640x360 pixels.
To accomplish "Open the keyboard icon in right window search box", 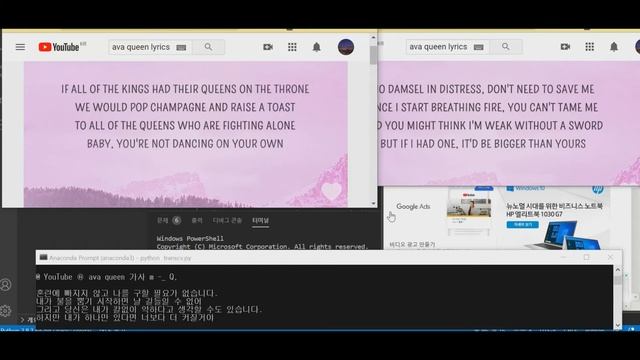I will tap(479, 47).
